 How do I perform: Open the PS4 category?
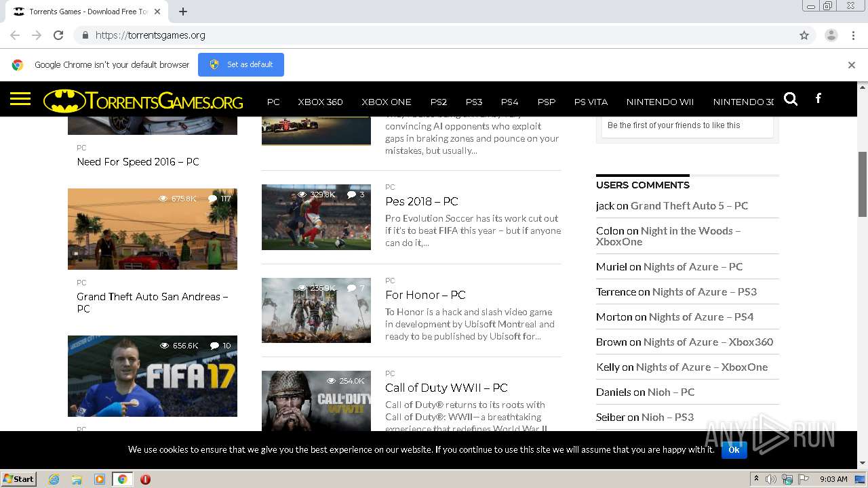tap(509, 102)
